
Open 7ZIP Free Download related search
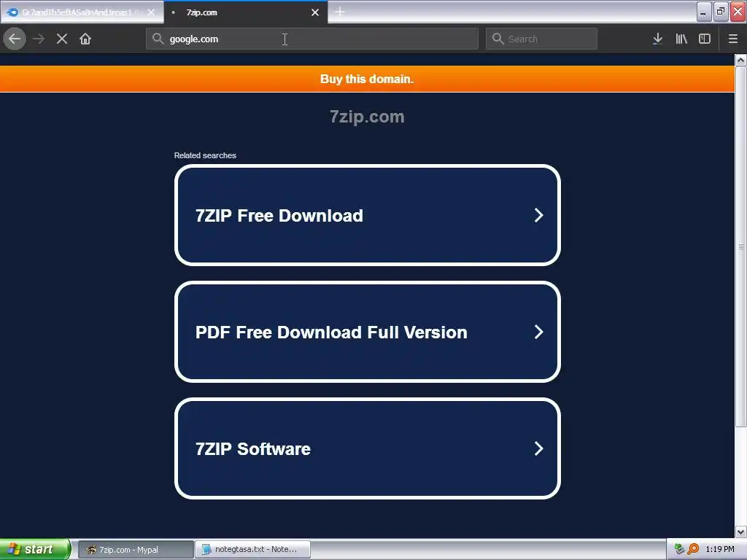pos(368,215)
